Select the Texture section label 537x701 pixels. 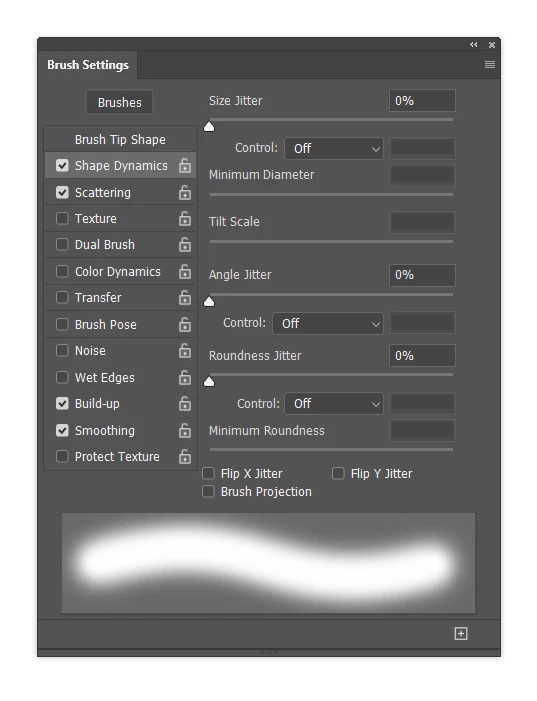(96, 219)
